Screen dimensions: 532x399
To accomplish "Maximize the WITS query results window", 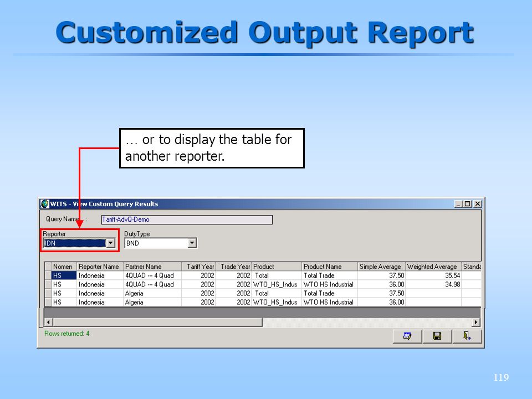I will click(x=467, y=204).
